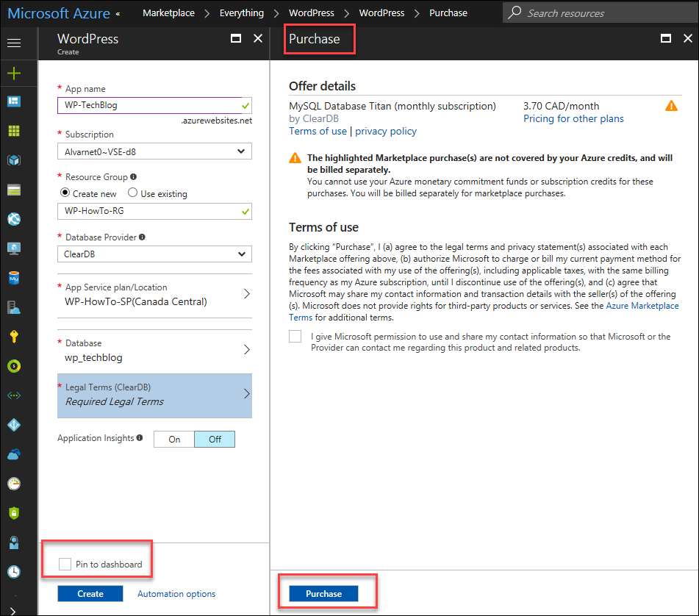Open Pricing for other plans link
Image resolution: width=699 pixels, height=616 pixels.
pos(574,118)
